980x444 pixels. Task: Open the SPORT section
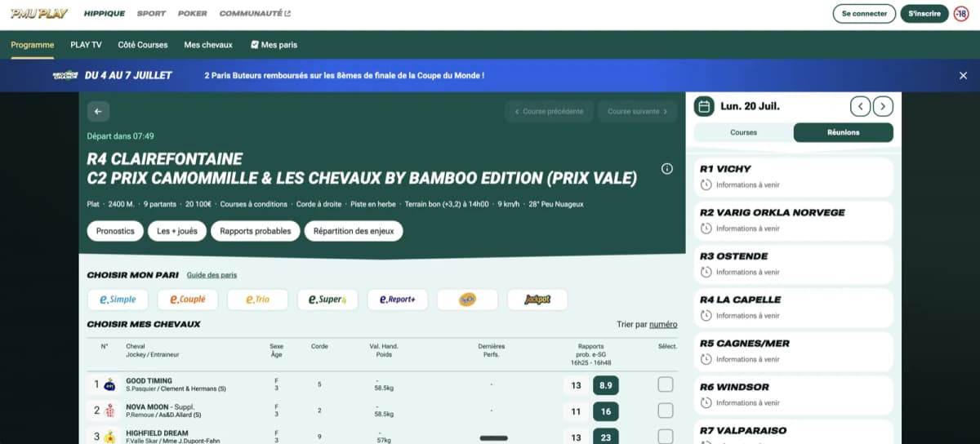[x=151, y=14]
